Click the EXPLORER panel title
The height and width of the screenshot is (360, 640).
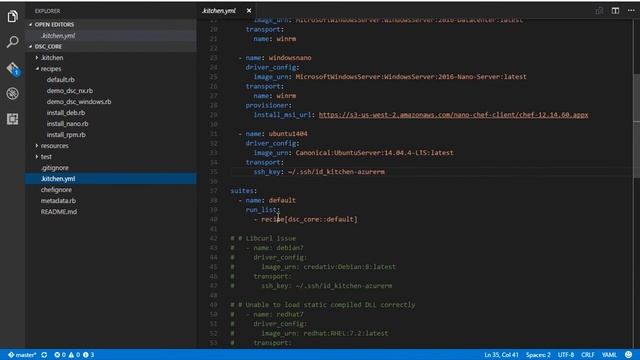point(47,11)
